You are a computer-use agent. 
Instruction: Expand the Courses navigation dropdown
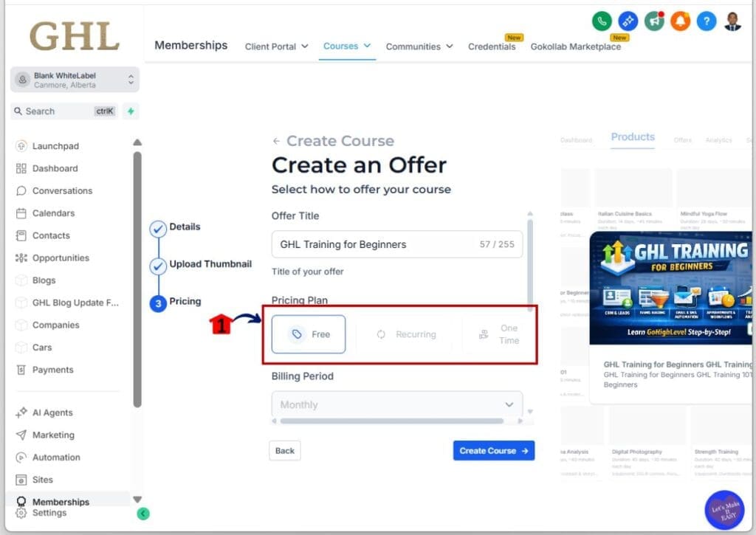click(x=346, y=46)
